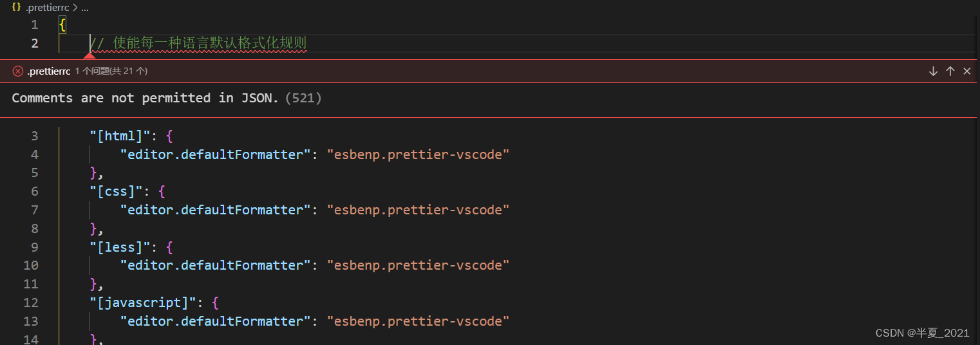
Task: Click the green Chinese comment on line 2
Action: tap(198, 43)
